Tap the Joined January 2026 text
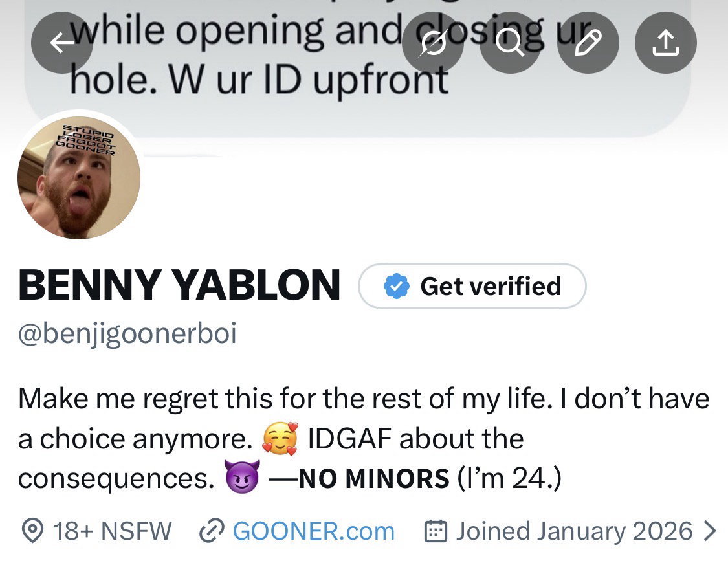 click(574, 531)
